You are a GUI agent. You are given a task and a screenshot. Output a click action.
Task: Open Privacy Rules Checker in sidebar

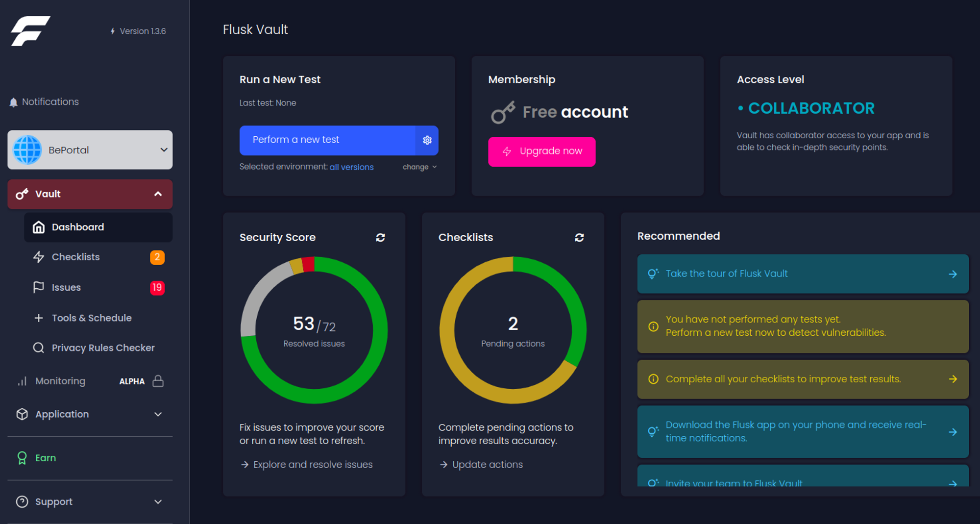click(x=103, y=348)
